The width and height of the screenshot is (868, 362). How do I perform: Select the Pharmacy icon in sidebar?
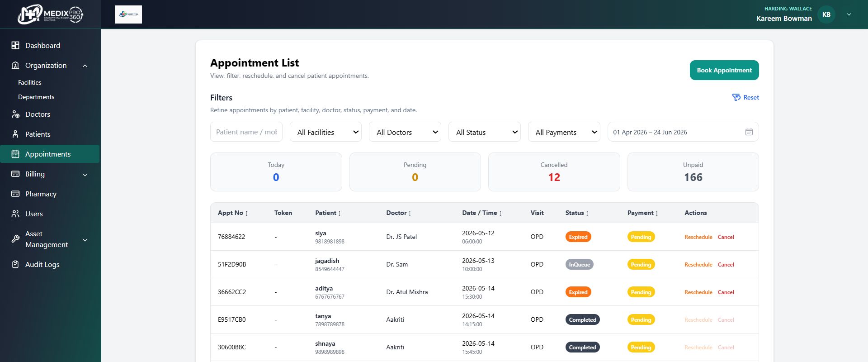15,194
